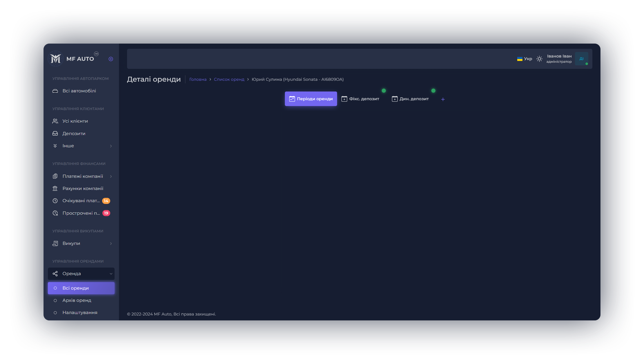Click the 'Депозити' inbox icon
The height and width of the screenshot is (364, 644).
click(x=56, y=133)
